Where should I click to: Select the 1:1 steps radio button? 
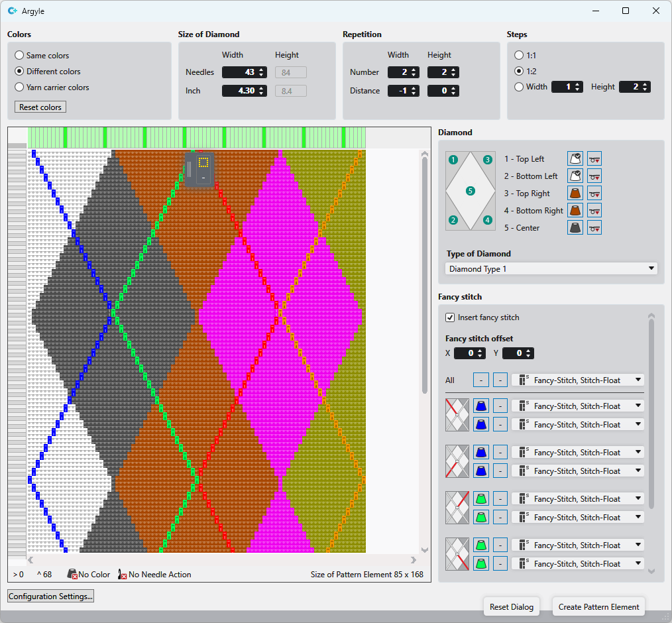point(519,55)
